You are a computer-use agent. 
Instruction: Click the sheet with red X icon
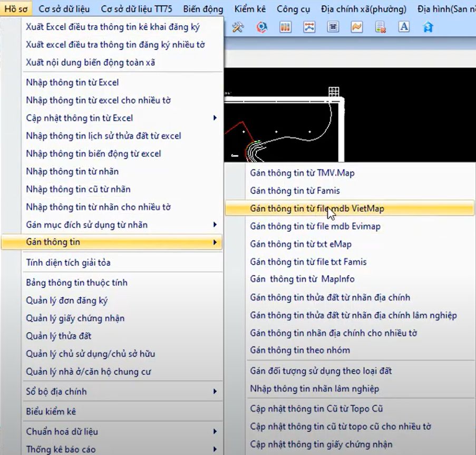click(380, 27)
